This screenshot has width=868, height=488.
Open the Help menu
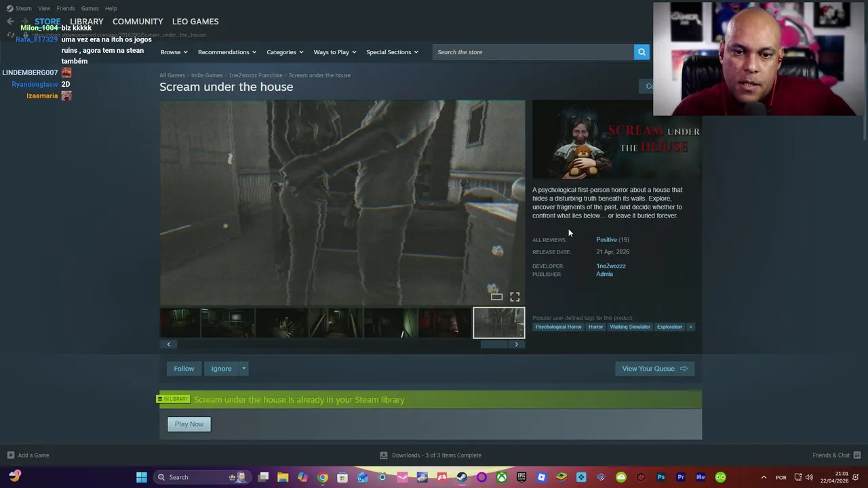click(x=111, y=8)
